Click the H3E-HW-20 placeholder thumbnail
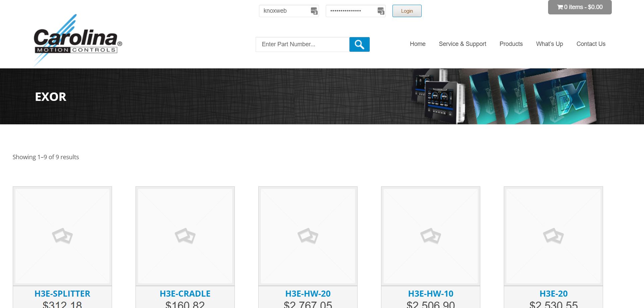 [x=308, y=236]
